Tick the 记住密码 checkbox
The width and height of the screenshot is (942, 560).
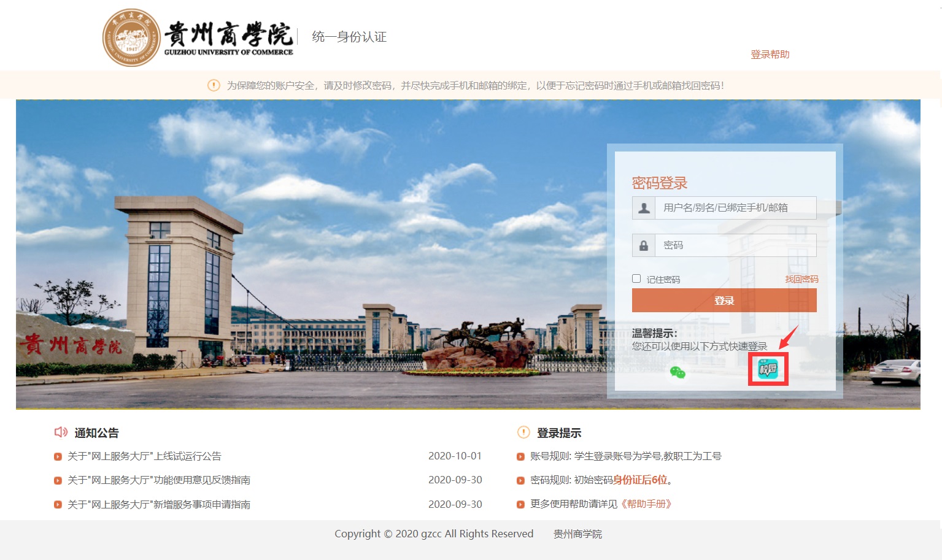(636, 278)
